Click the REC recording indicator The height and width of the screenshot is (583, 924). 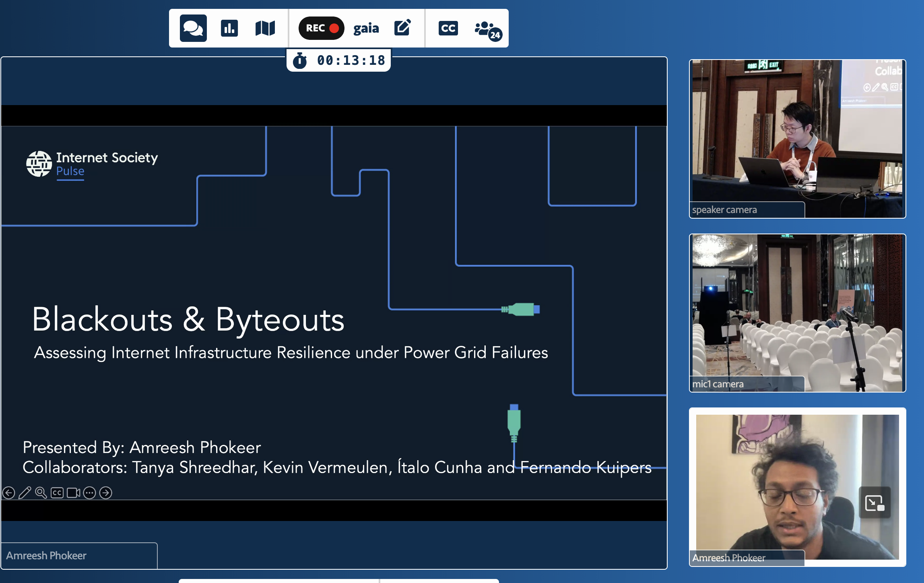click(321, 28)
